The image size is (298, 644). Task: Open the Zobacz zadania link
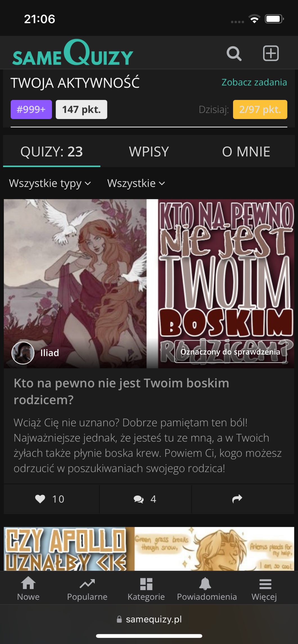coord(254,82)
